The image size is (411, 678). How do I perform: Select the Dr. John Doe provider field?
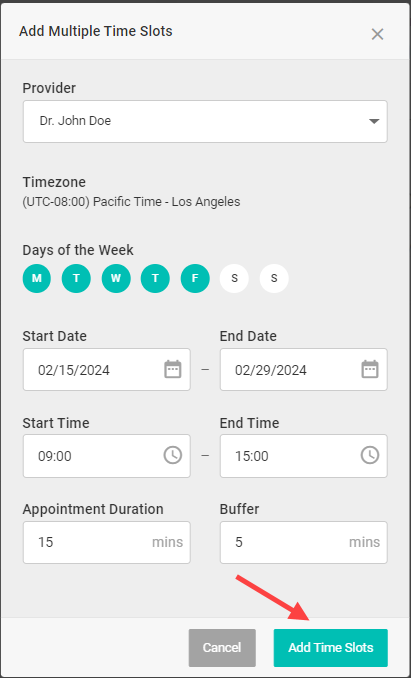(205, 122)
